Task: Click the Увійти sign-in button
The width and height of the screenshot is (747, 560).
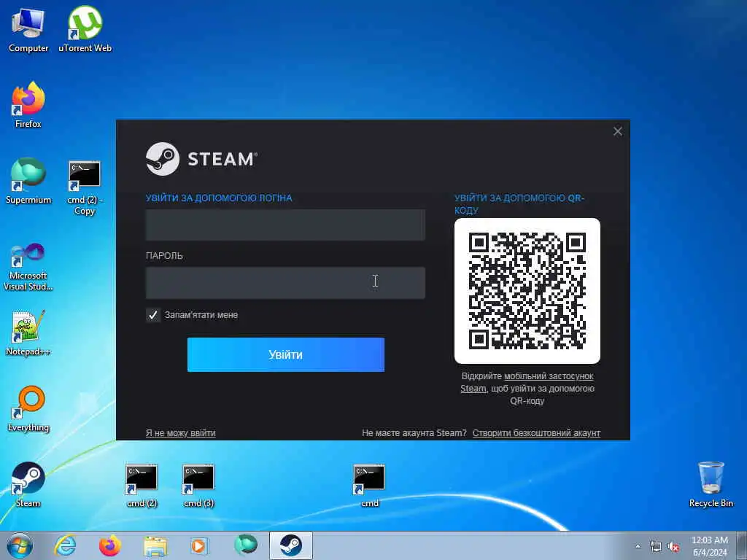Action: [286, 355]
